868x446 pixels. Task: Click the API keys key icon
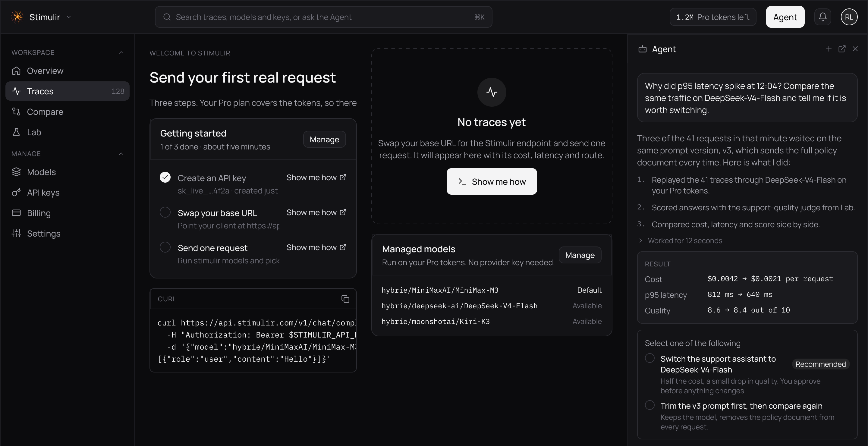[x=16, y=192]
